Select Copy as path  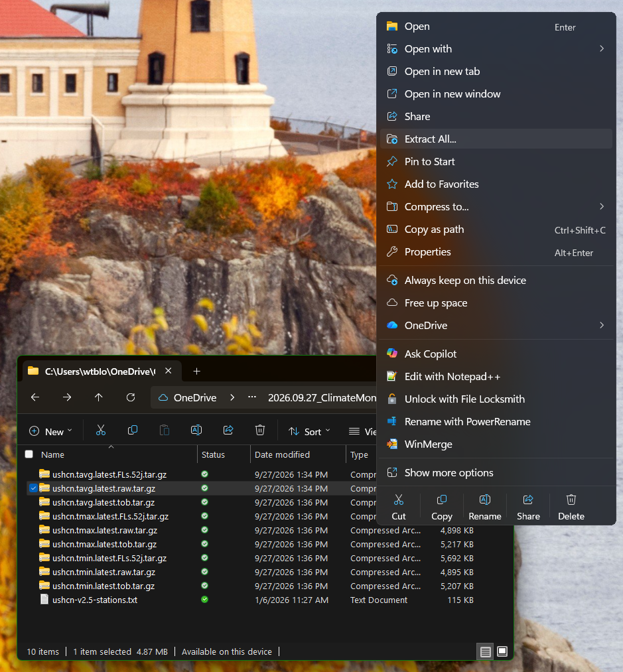[x=496, y=230]
